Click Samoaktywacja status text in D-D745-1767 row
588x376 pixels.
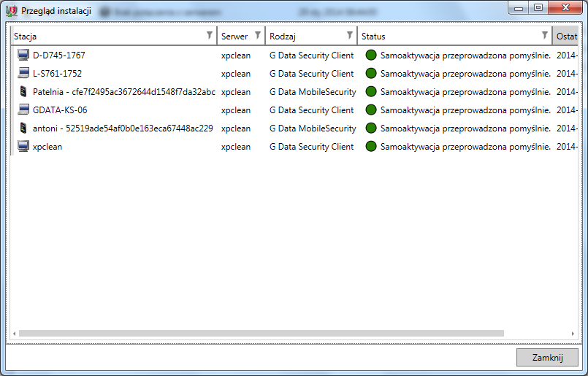tap(465, 55)
